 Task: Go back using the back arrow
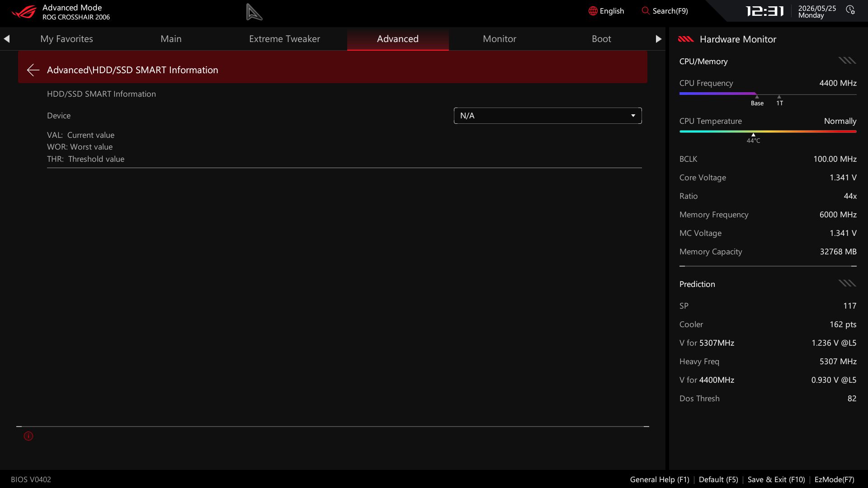coord(33,70)
